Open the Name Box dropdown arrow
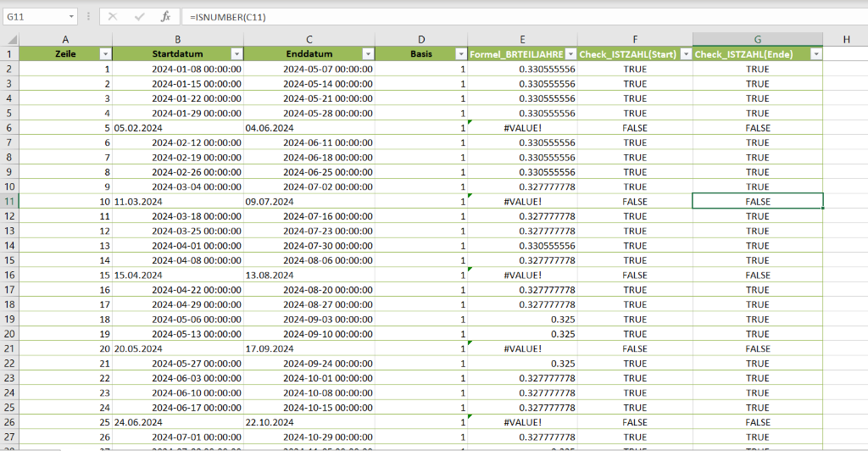Viewport: 868px width, 451px height. pyautogui.click(x=71, y=17)
